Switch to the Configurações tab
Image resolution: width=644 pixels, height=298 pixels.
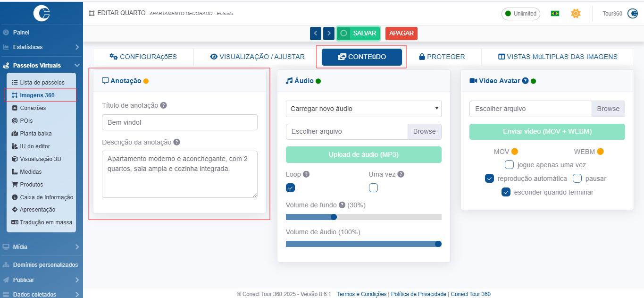143,57
